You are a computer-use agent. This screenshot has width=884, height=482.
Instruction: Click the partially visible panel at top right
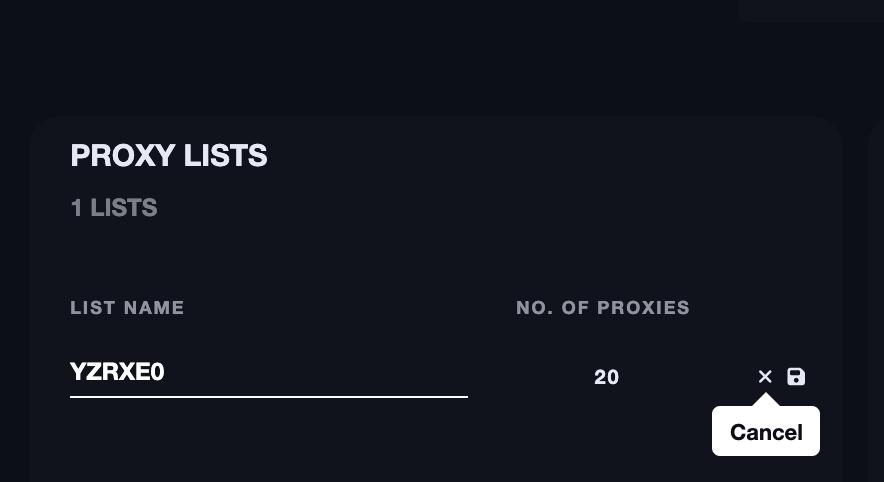click(x=810, y=10)
